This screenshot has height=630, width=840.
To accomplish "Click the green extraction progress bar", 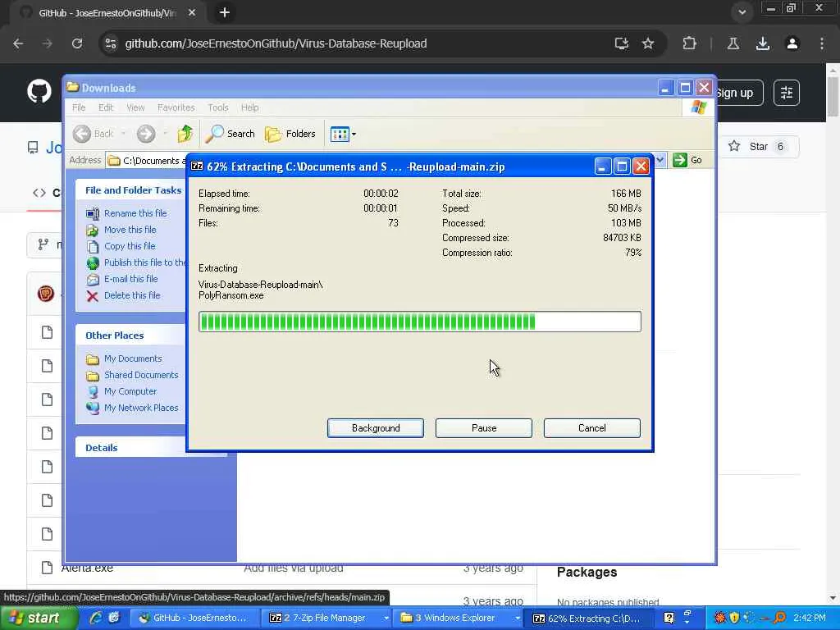I will [419, 322].
